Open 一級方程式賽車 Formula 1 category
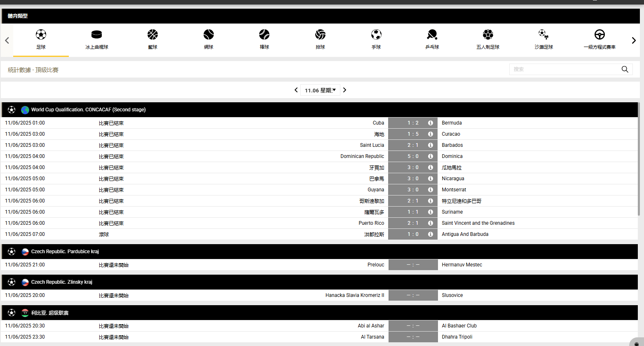The image size is (644, 346). [x=600, y=35]
